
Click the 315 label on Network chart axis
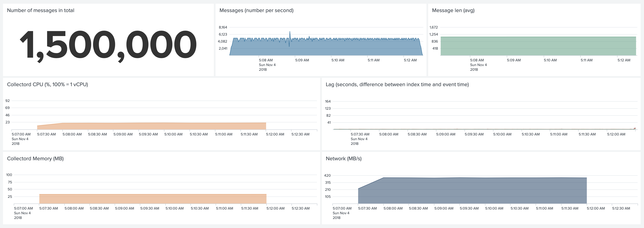point(328,183)
